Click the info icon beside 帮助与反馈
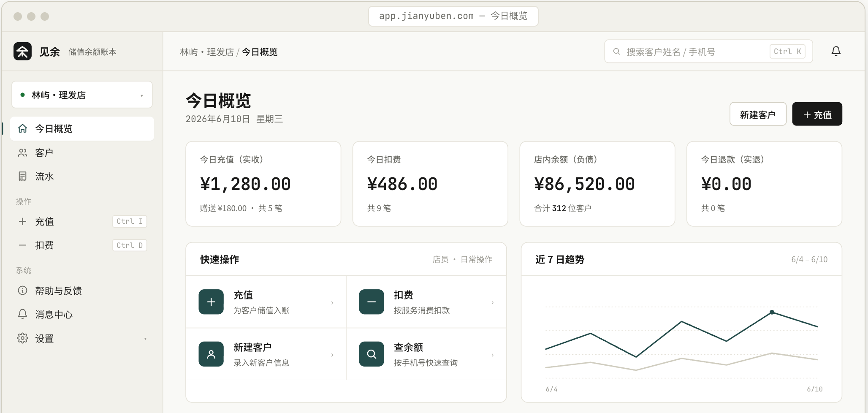Screen dimensions: 868x413 pos(22,291)
